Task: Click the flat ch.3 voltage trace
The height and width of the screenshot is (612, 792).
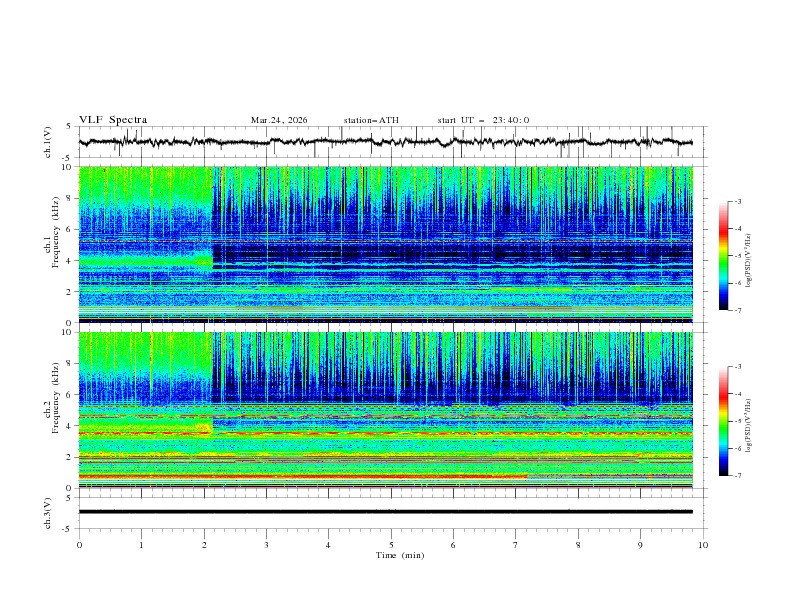Action: (385, 512)
